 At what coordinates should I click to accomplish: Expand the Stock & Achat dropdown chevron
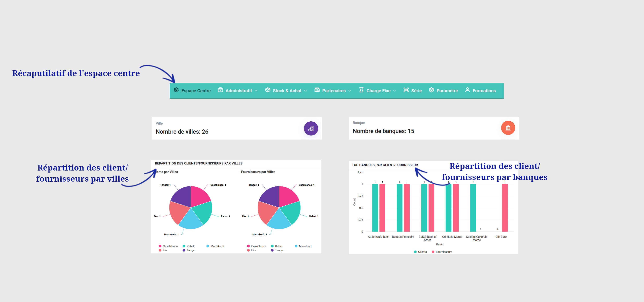coord(305,91)
